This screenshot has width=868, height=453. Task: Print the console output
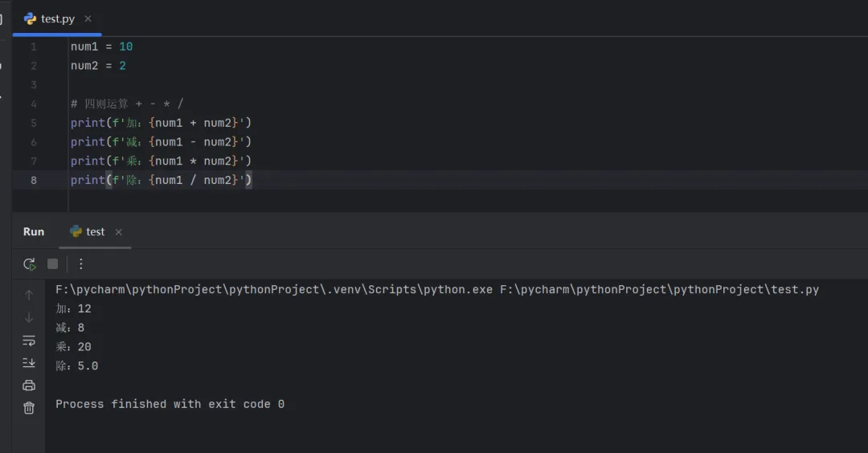(29, 385)
